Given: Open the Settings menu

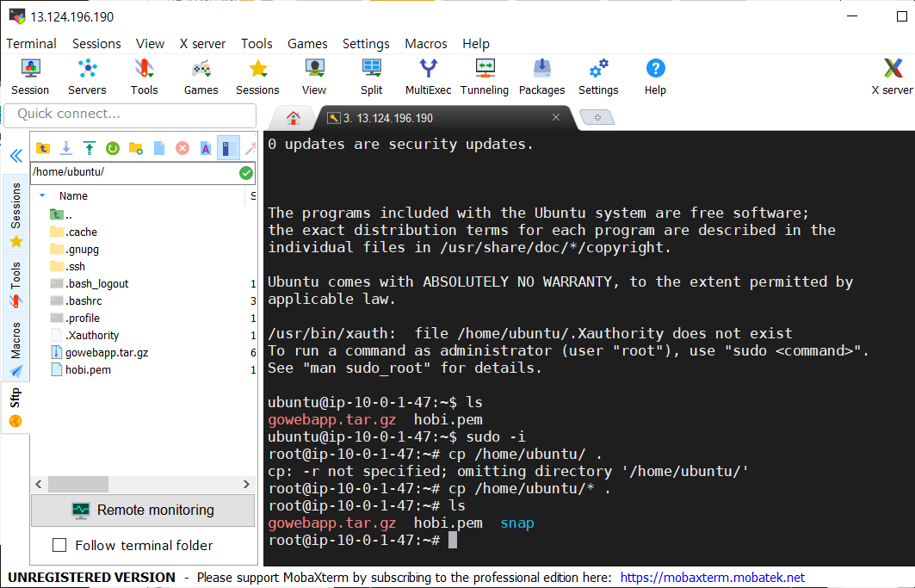Looking at the screenshot, I should tap(366, 44).
